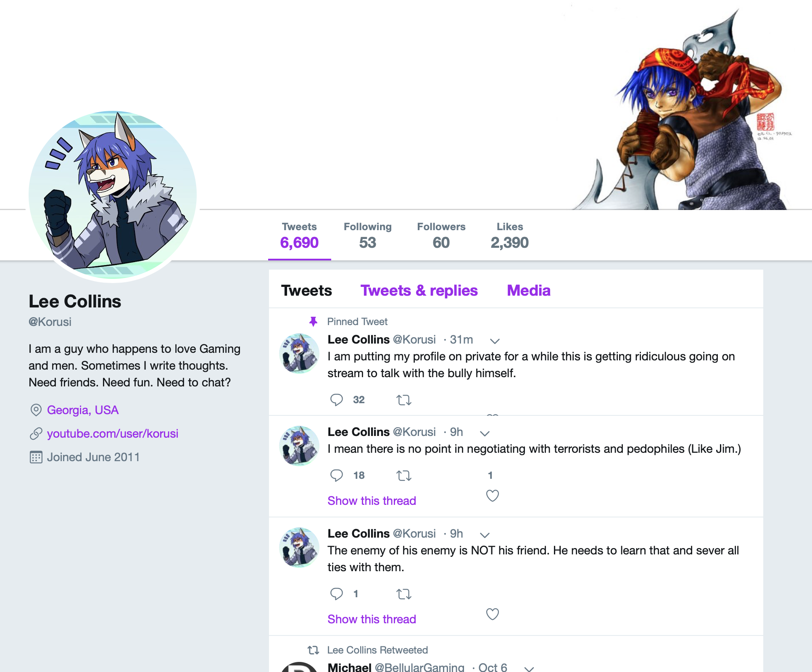812x672 pixels.
Task: View the Followers count of 60
Action: pyautogui.click(x=441, y=235)
